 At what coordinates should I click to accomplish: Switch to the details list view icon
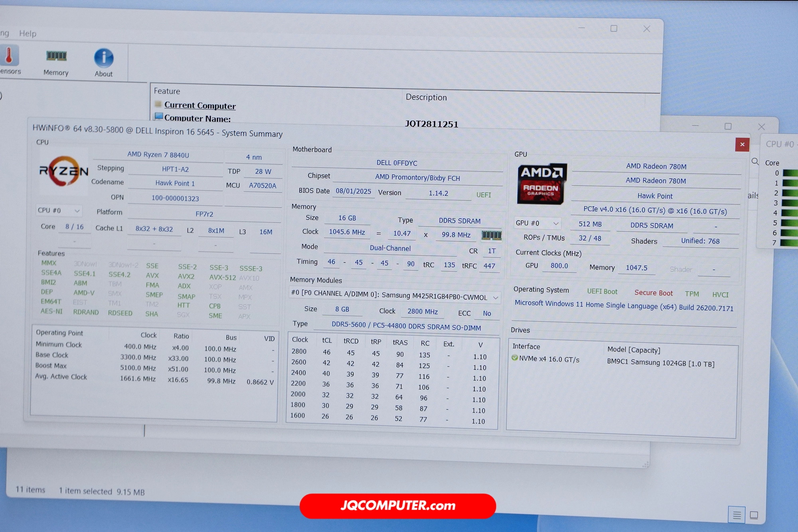click(736, 515)
